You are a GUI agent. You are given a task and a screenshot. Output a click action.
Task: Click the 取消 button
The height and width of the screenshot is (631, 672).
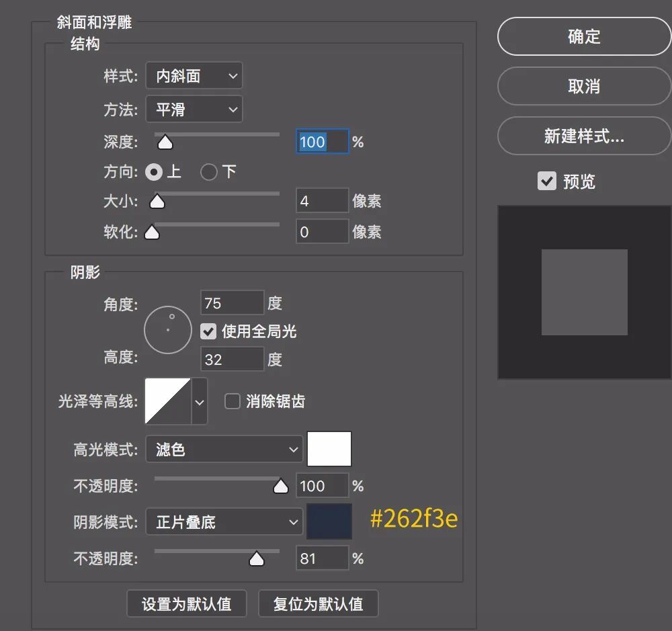[x=583, y=87]
